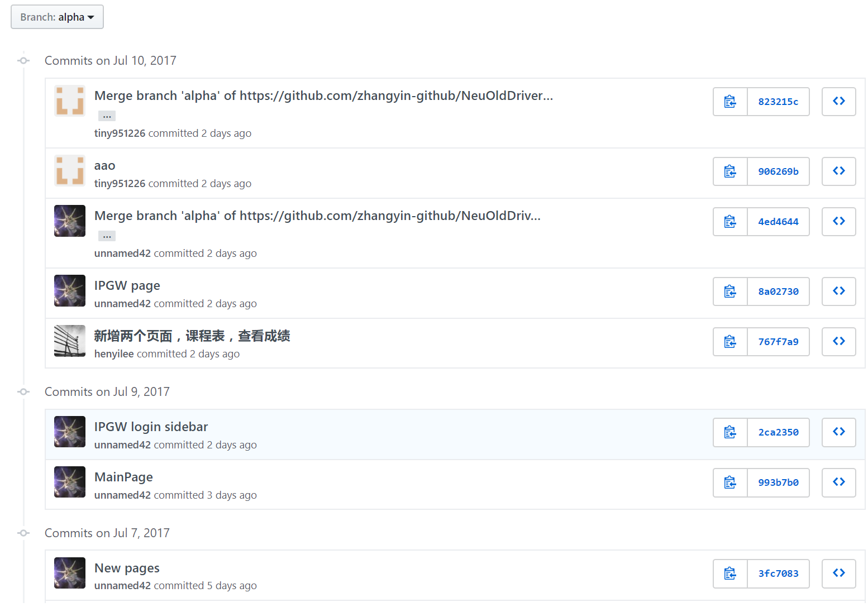Open commit hash 3fc7083
Image resolution: width=868 pixels, height=607 pixels.
click(778, 573)
